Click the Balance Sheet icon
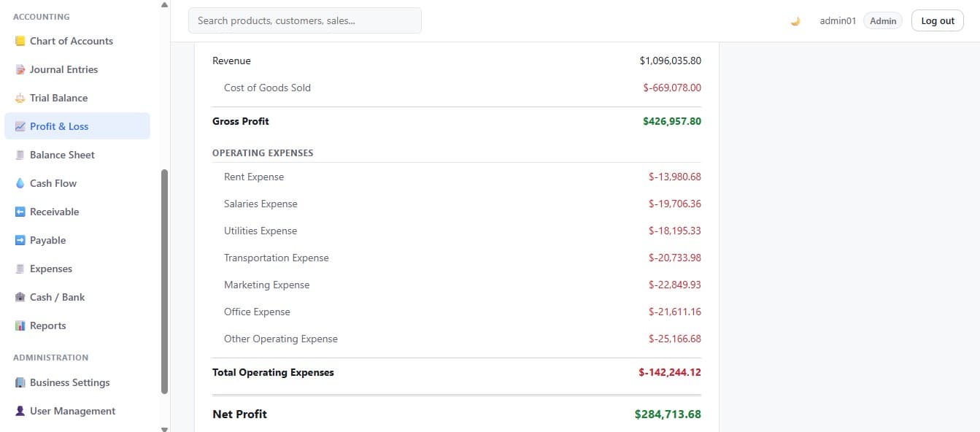The image size is (980, 432). 20,155
